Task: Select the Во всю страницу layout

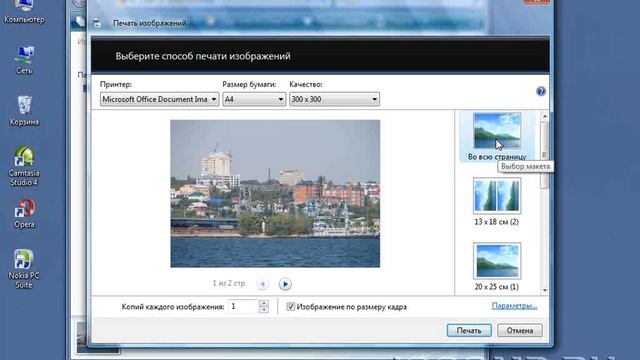Action: pyautogui.click(x=497, y=137)
